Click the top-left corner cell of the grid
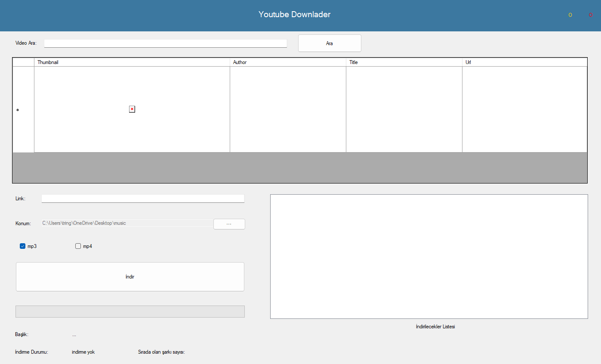Viewport: 601px width, 364px height. point(23,62)
